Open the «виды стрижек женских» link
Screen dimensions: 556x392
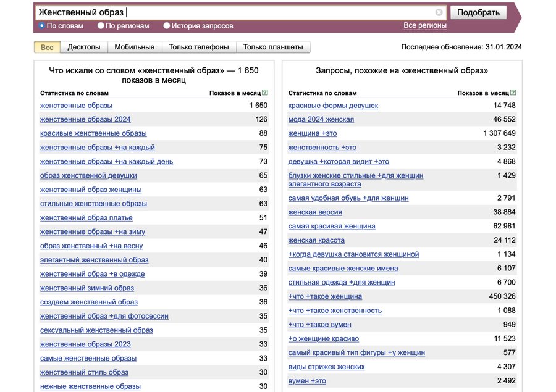click(326, 367)
